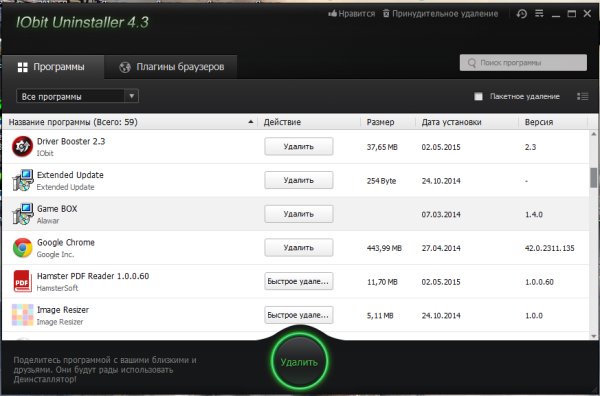600x396 pixels.
Task: Click the Image Resizer pixel icon
Action: point(22,315)
